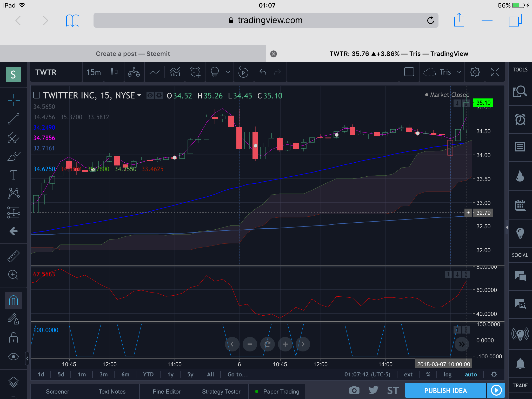Open the indicators menu
This screenshot has height=399, width=532.
coord(155,72)
